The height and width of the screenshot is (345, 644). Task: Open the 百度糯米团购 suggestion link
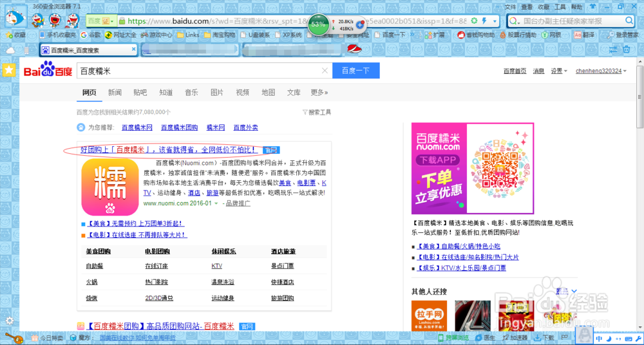[180, 127]
